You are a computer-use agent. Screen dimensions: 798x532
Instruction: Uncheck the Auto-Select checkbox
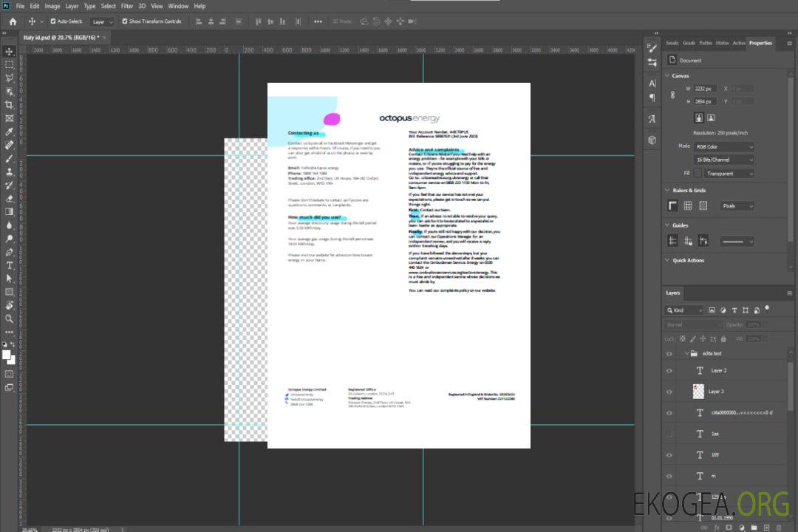[x=53, y=21]
